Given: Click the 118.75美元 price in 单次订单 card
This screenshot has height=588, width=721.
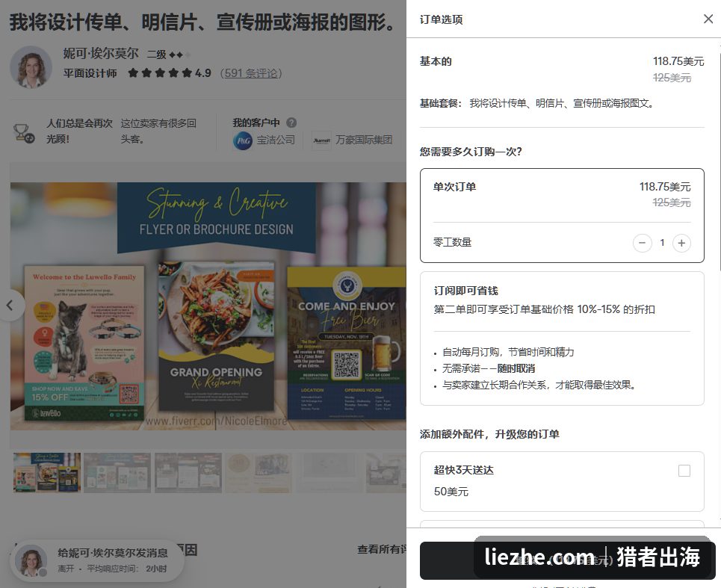Looking at the screenshot, I should point(665,187).
